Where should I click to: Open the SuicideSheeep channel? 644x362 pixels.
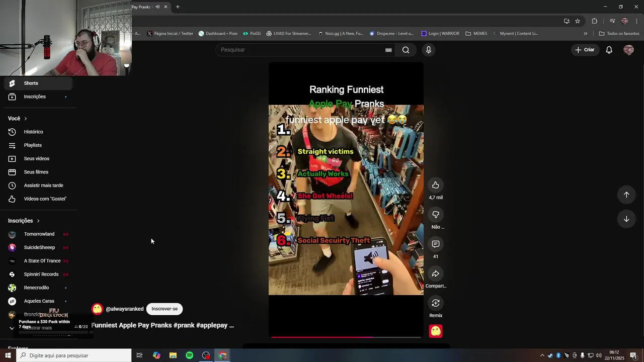pos(38,247)
